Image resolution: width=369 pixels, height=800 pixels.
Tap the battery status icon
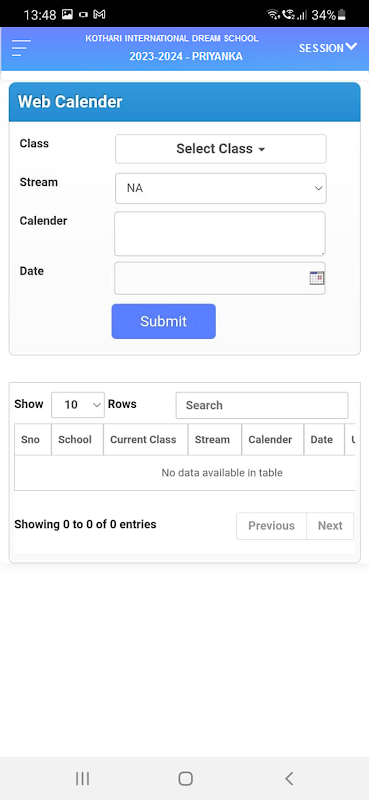(x=341, y=15)
